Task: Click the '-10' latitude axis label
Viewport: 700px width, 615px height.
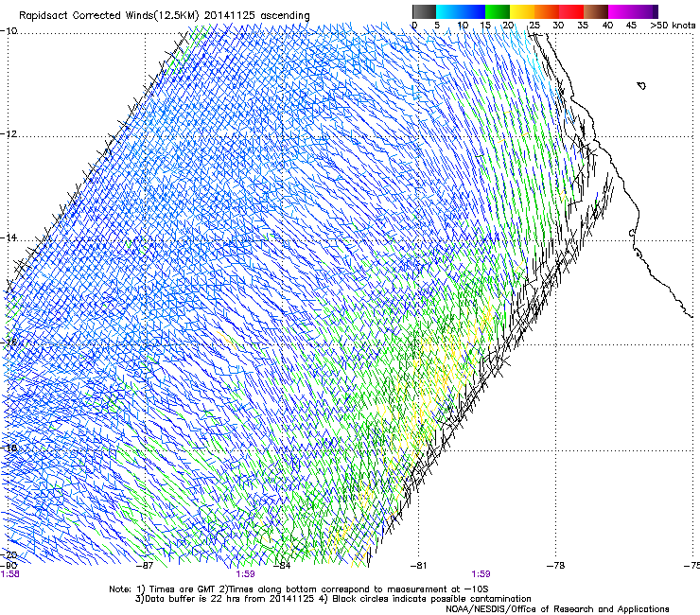Action: (9, 31)
